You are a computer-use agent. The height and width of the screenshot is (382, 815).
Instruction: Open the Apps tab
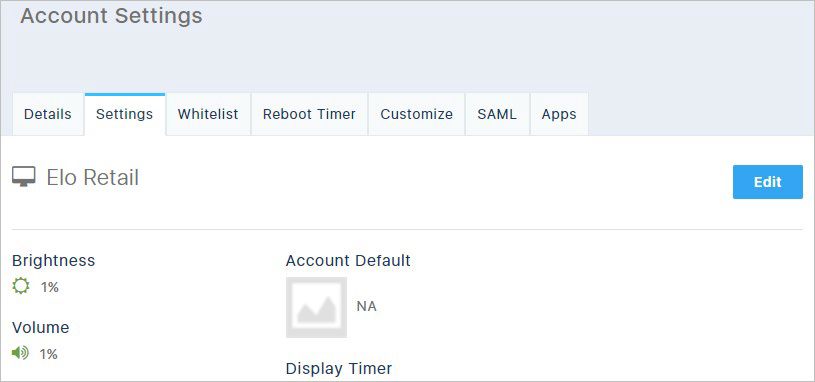point(559,114)
